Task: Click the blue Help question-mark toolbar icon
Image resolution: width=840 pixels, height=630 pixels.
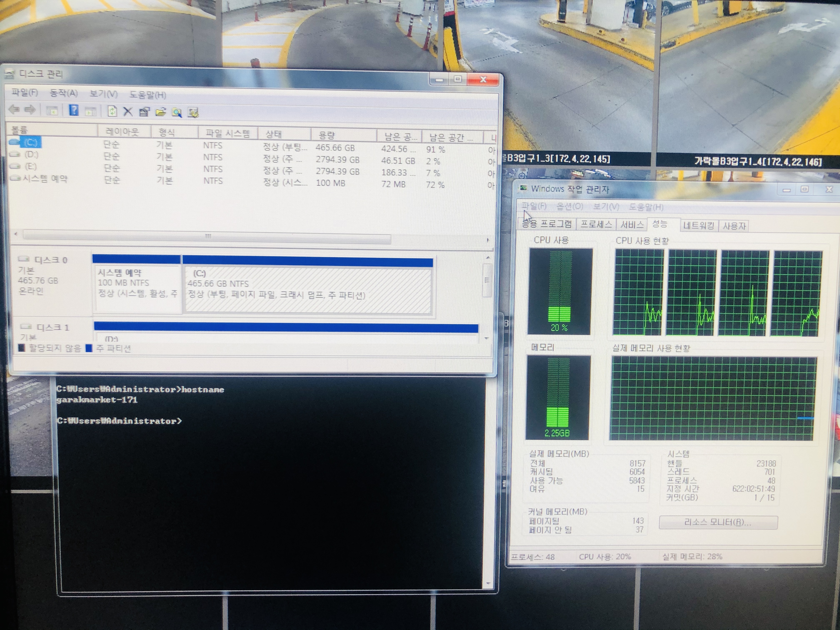Action: [74, 110]
